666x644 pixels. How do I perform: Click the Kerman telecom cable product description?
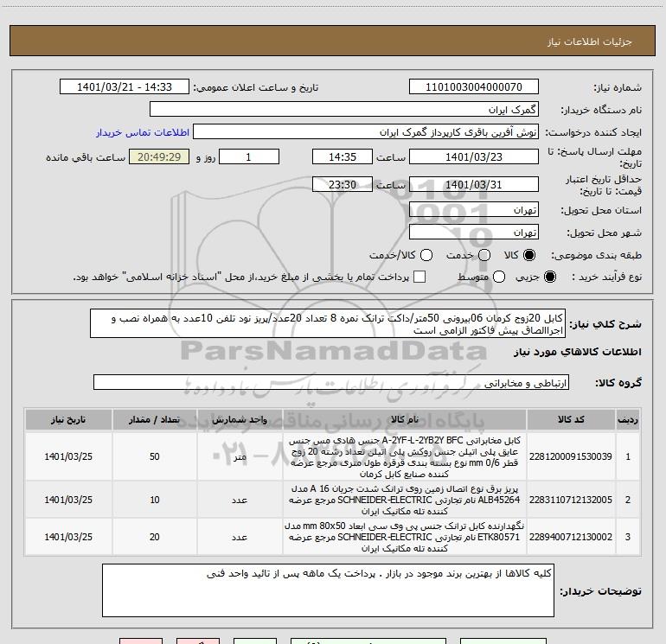tap(405, 456)
